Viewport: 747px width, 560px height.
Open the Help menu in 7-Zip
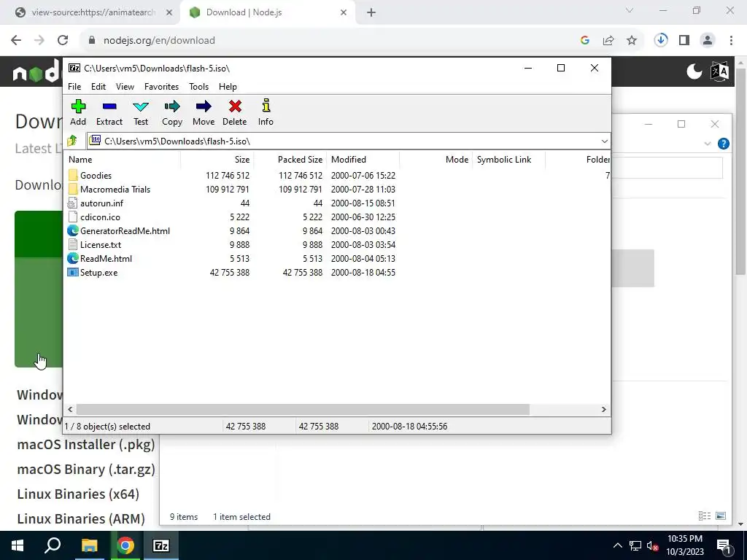click(x=228, y=87)
